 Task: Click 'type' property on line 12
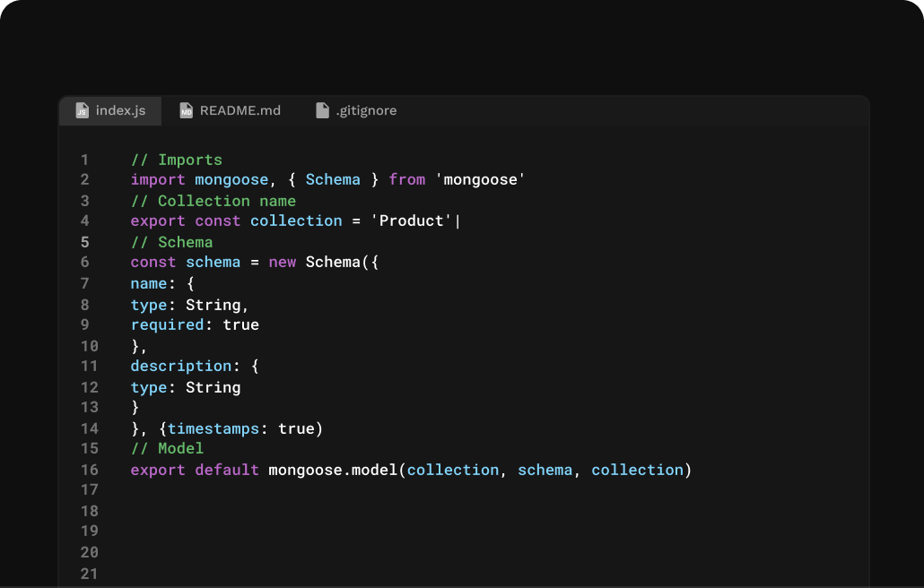coord(149,387)
